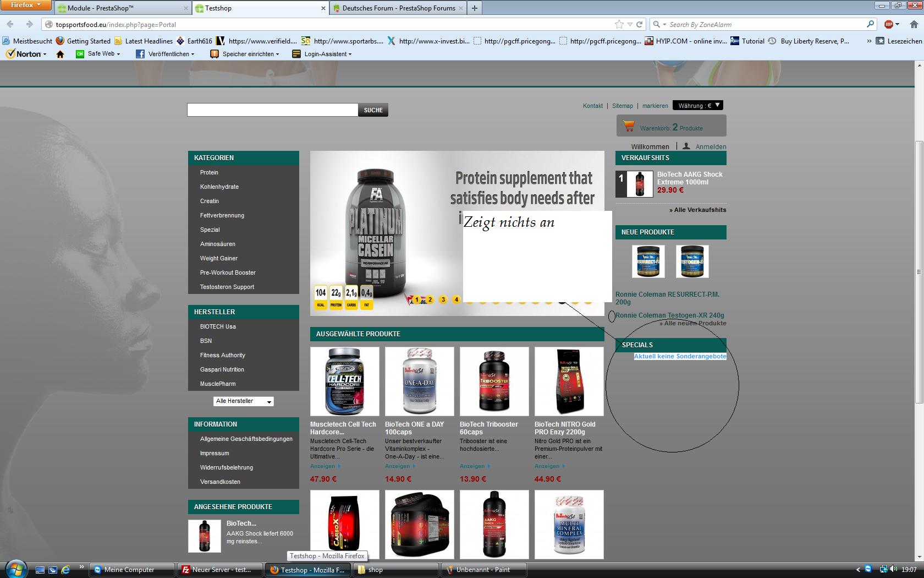Close the Testshop tab

click(x=323, y=8)
